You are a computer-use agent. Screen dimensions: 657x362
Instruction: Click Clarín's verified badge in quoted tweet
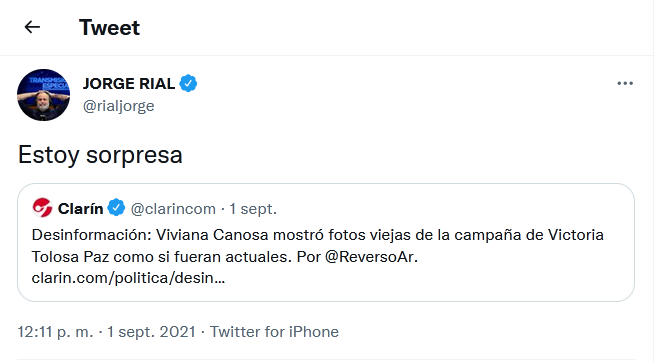click(x=116, y=208)
